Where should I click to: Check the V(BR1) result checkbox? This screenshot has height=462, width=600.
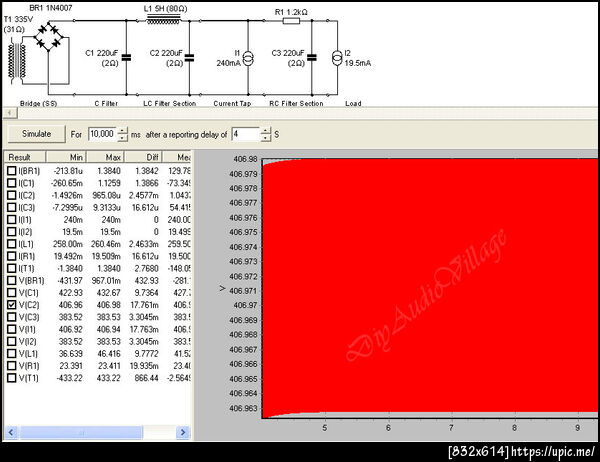click(x=12, y=281)
